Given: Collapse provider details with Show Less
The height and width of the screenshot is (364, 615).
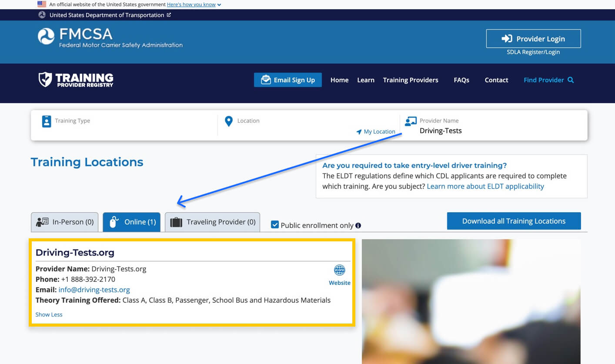Looking at the screenshot, I should point(49,314).
